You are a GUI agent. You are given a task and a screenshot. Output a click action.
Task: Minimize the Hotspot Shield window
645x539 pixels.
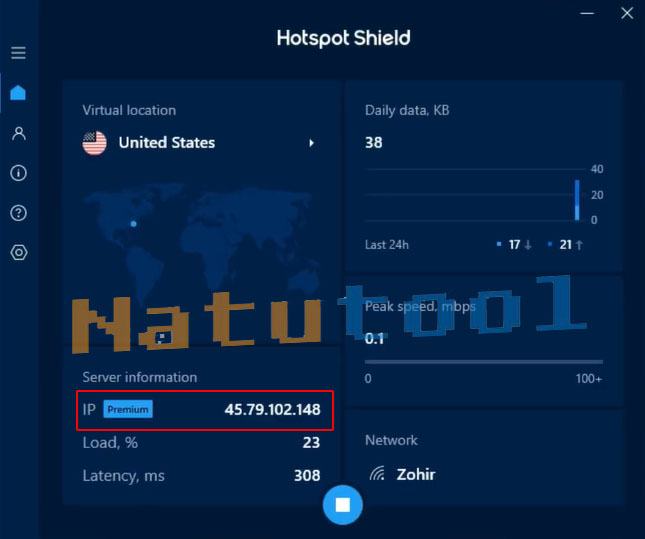pyautogui.click(x=587, y=13)
